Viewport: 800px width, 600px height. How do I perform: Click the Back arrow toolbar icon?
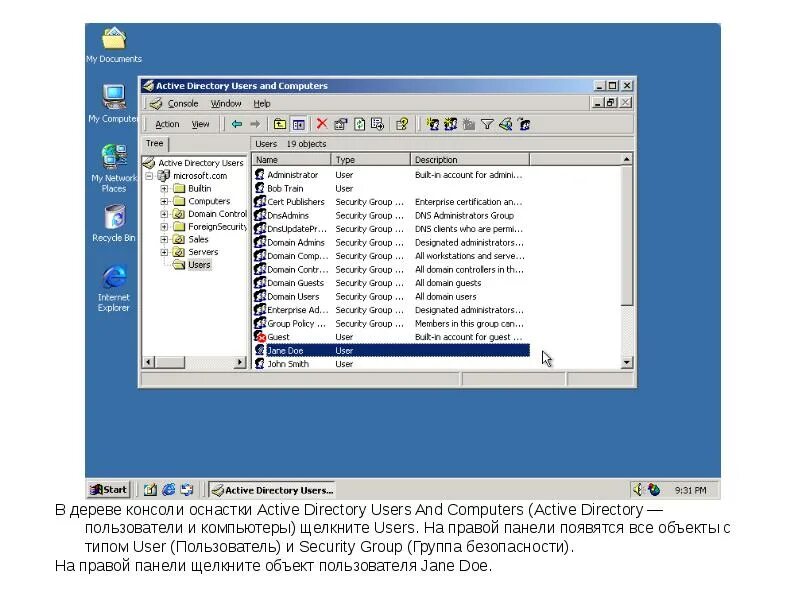(x=237, y=124)
